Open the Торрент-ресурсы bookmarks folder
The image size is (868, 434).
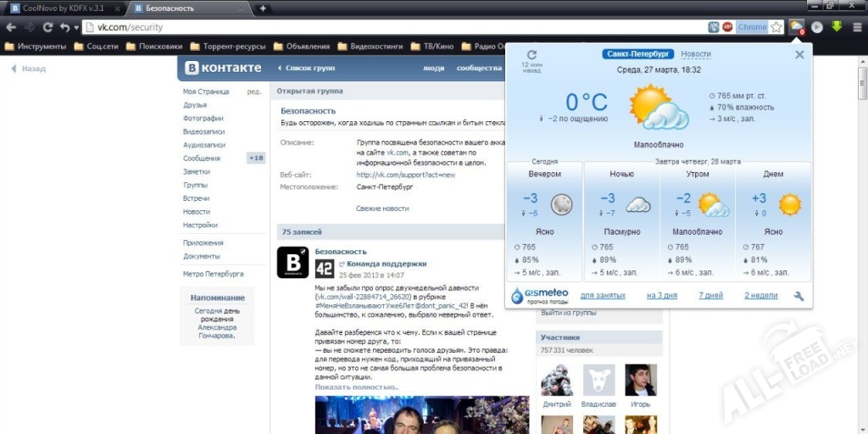(227, 47)
